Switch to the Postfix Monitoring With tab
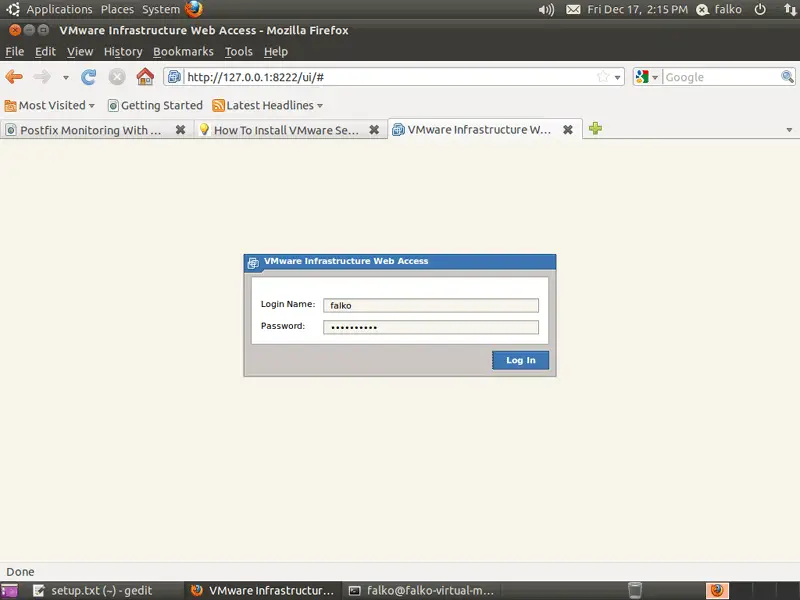 (x=90, y=130)
